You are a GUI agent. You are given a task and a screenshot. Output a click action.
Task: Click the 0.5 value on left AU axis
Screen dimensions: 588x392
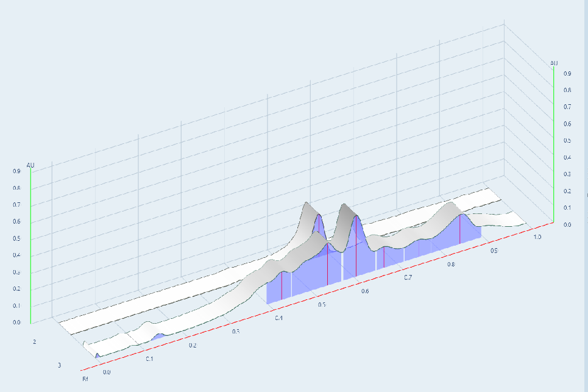(x=16, y=238)
